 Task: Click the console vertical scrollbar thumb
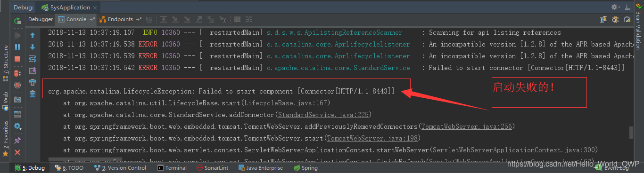[631, 133]
